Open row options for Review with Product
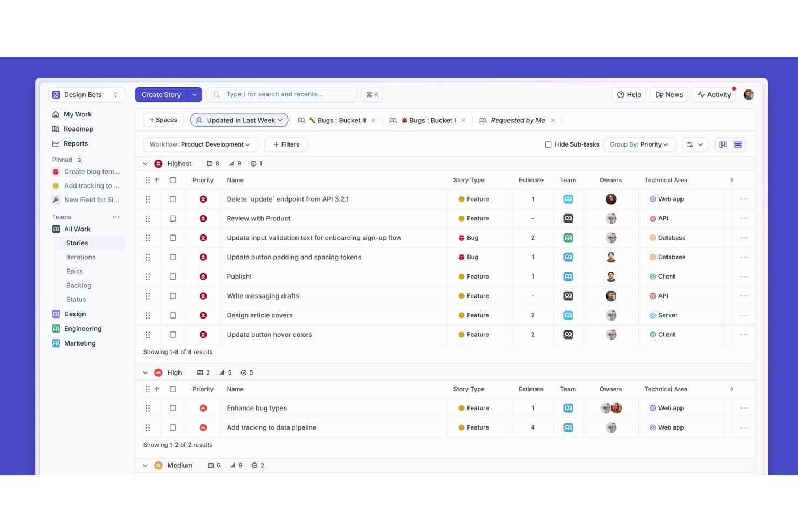Image resolution: width=798 pixels, height=532 pixels. click(744, 218)
